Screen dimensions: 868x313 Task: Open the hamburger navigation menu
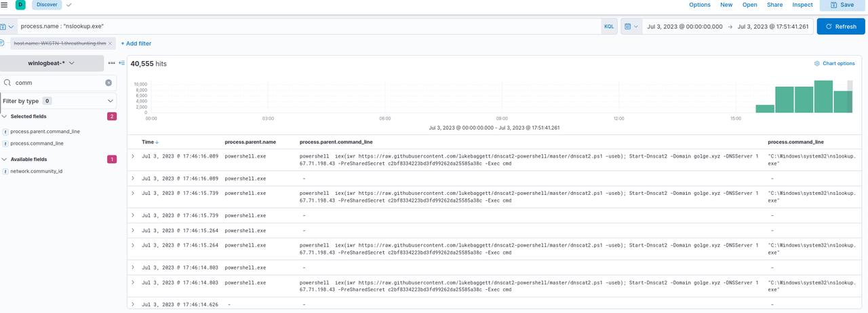coord(4,5)
